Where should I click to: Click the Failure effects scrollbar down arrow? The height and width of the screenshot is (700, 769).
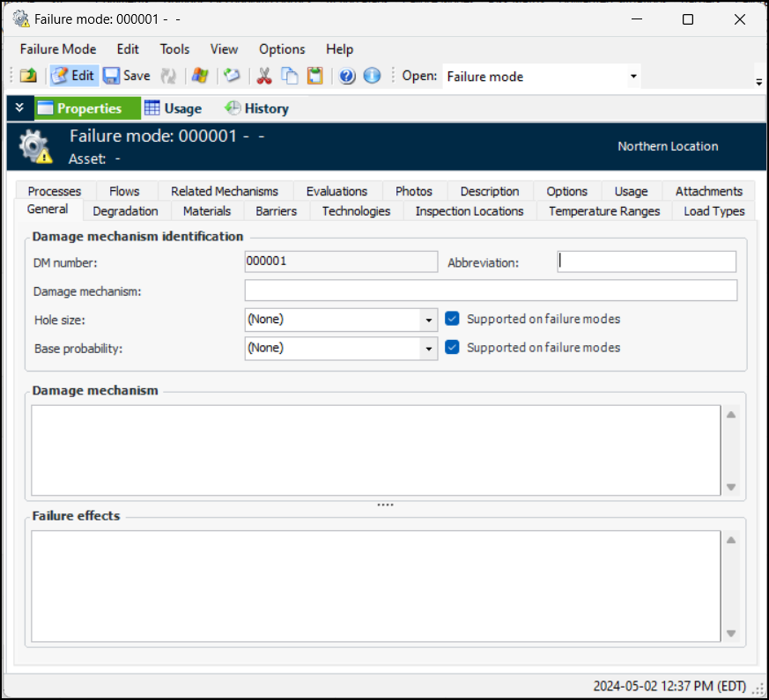coord(731,633)
